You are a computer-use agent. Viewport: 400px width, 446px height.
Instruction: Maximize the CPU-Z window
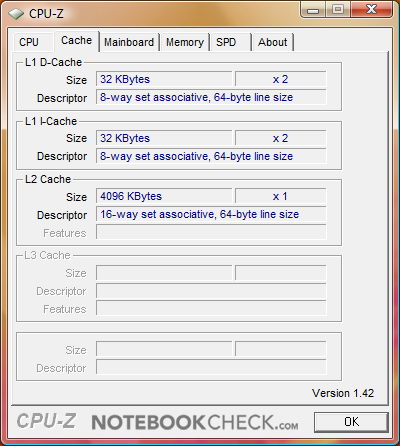point(338,10)
